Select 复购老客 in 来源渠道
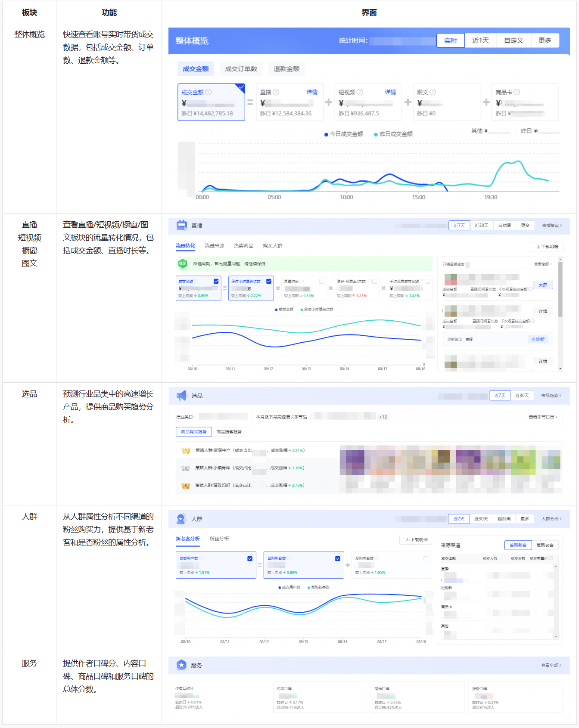579x728 pixels. coord(545,545)
